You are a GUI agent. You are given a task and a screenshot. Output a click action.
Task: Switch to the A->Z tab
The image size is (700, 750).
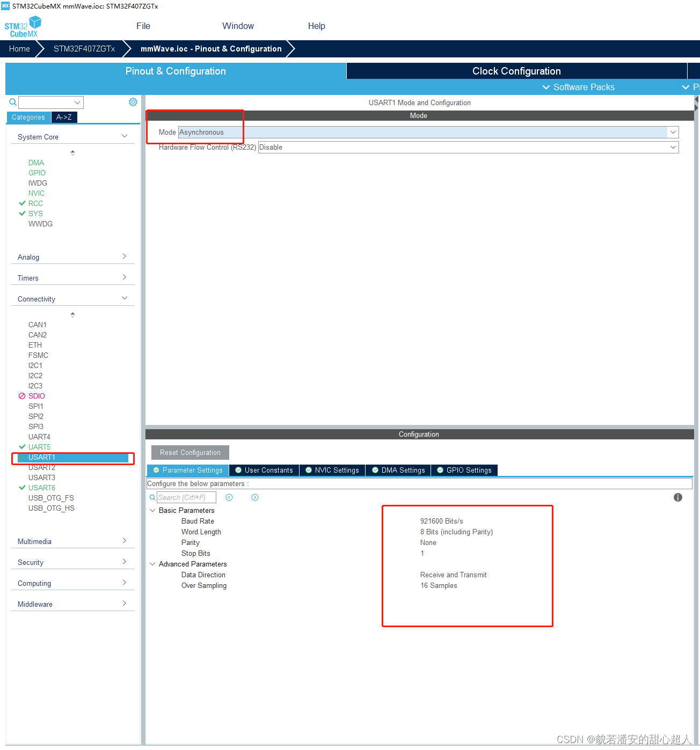[64, 117]
